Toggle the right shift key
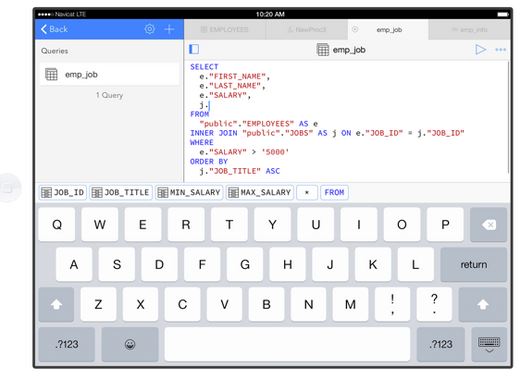The width and height of the screenshot is (527, 376). pos(483,304)
